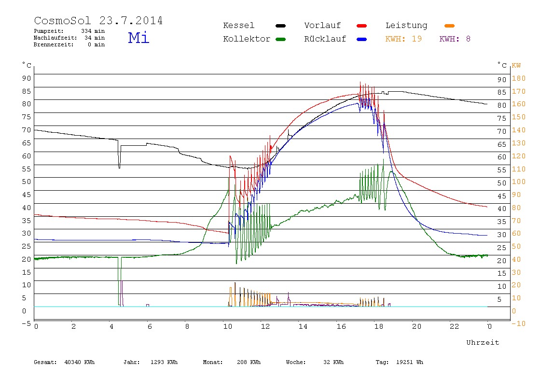Select the 'CosmoSol 23.7.2014' title
Viewport: 554px width, 392px height.
coord(98,20)
